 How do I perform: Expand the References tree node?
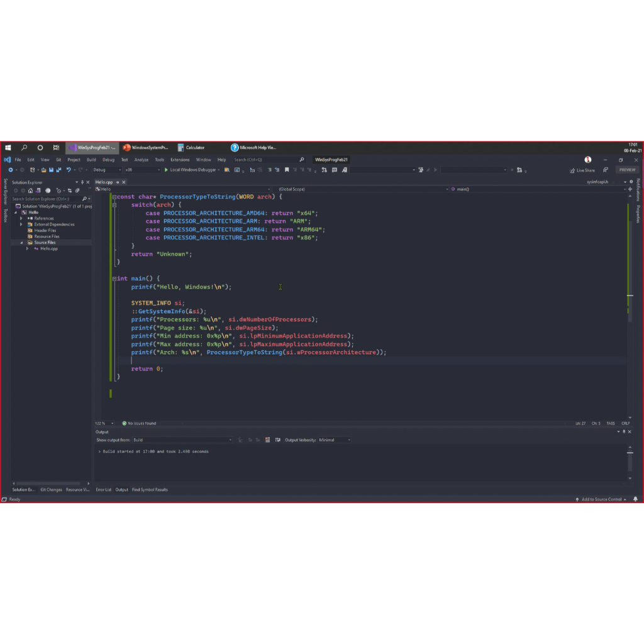(x=21, y=218)
